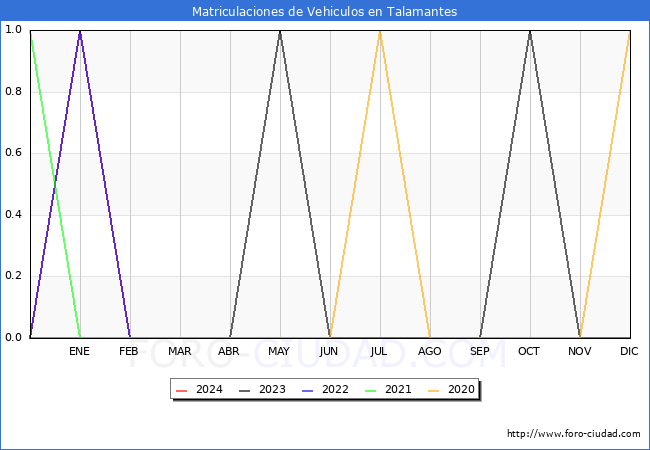Click the 1.0 y-axis value
Screen dimensions: 650x450
[13, 29]
